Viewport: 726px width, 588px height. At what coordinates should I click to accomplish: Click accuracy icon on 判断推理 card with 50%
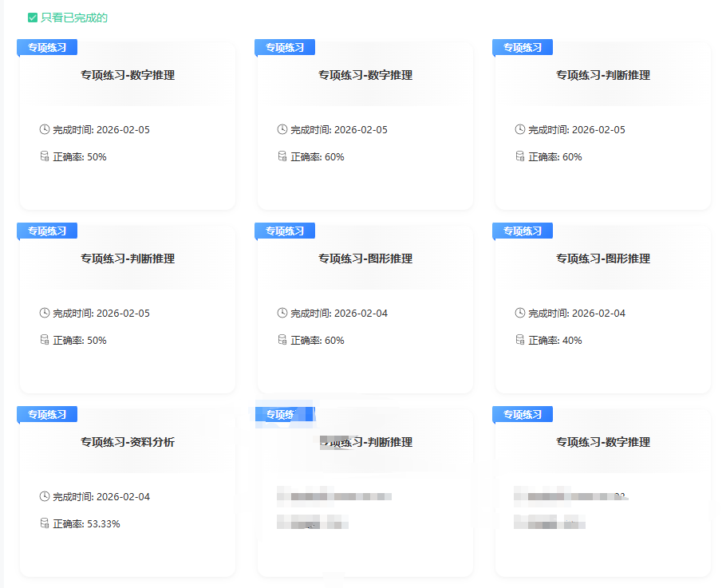pyautogui.click(x=45, y=340)
